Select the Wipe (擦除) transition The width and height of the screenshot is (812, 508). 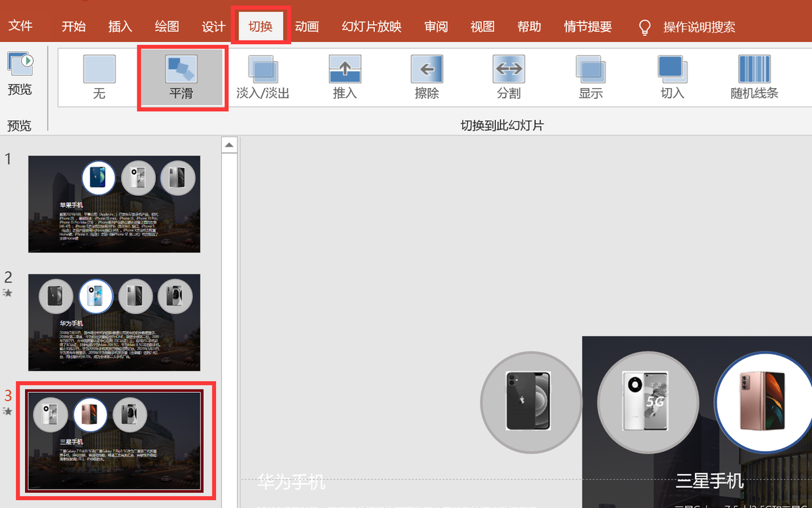point(426,77)
